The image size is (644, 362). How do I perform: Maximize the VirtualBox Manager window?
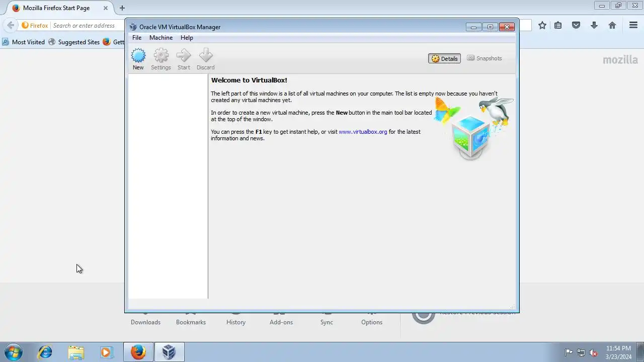[x=490, y=27]
